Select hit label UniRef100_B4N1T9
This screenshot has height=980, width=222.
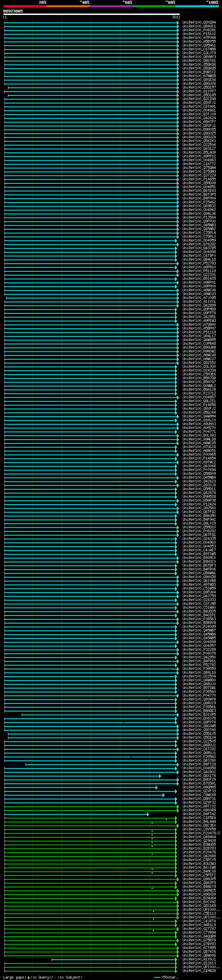click(x=199, y=887)
